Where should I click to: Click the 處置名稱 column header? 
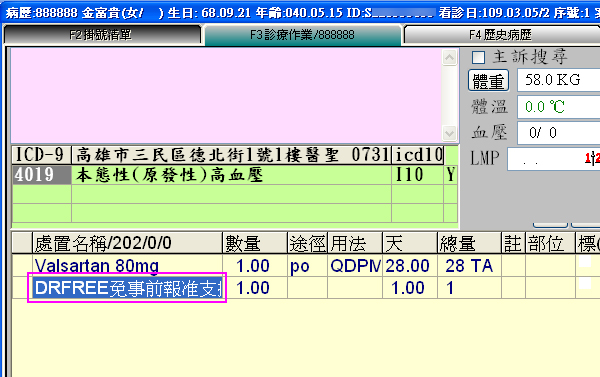[x=127, y=243]
